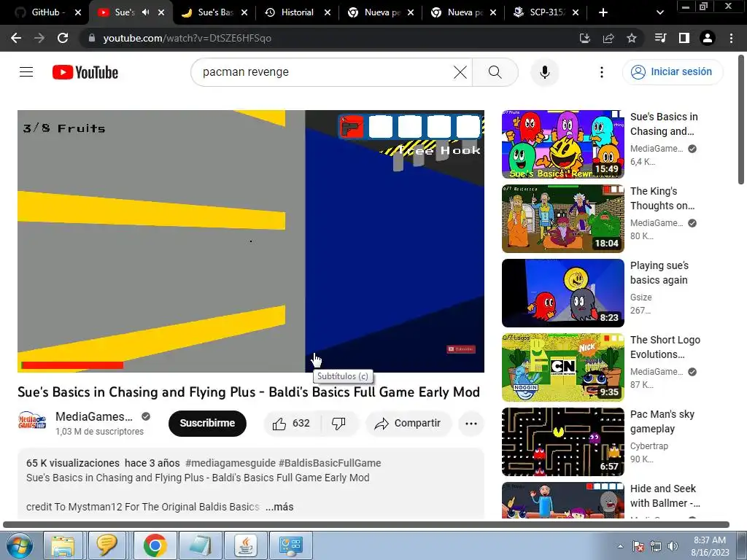Image resolution: width=747 pixels, height=560 pixels.
Task: Share this page from the address bar
Action: (x=608, y=38)
